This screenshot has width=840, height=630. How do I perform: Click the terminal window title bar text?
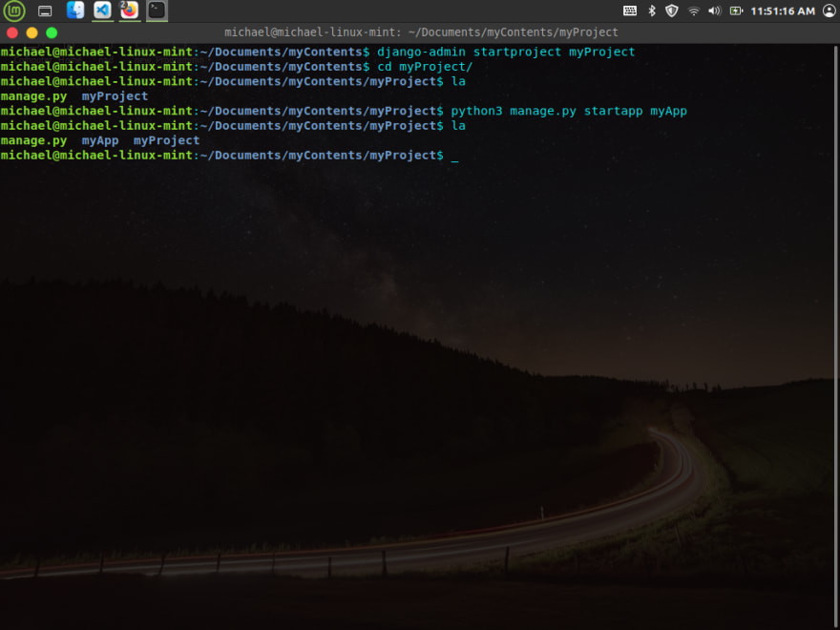[421, 32]
